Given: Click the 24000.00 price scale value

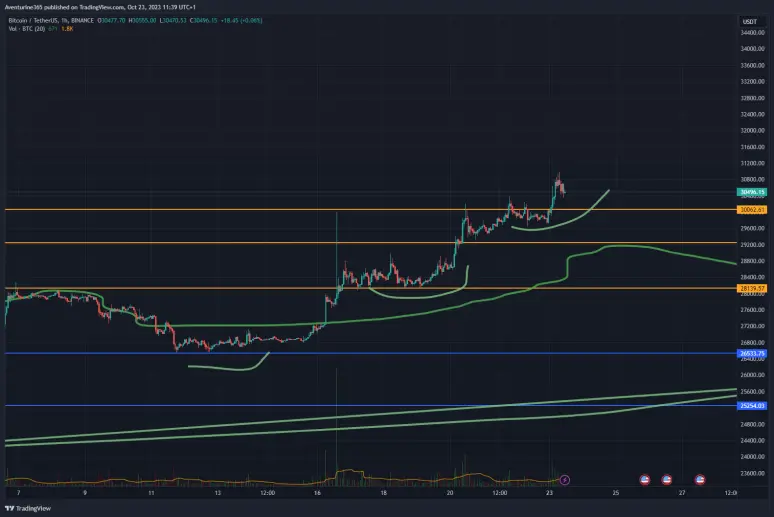Looking at the screenshot, I should point(752,457).
